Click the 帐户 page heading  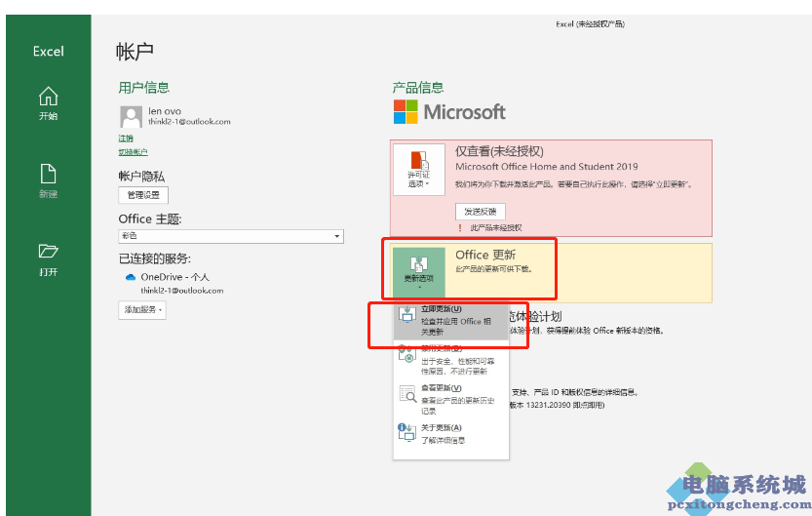pyautogui.click(x=135, y=52)
